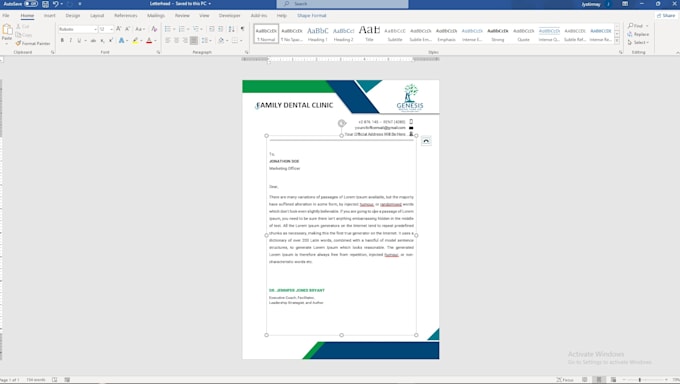The height and width of the screenshot is (384, 680).
Task: Apply the red font color
Action: click(x=149, y=40)
